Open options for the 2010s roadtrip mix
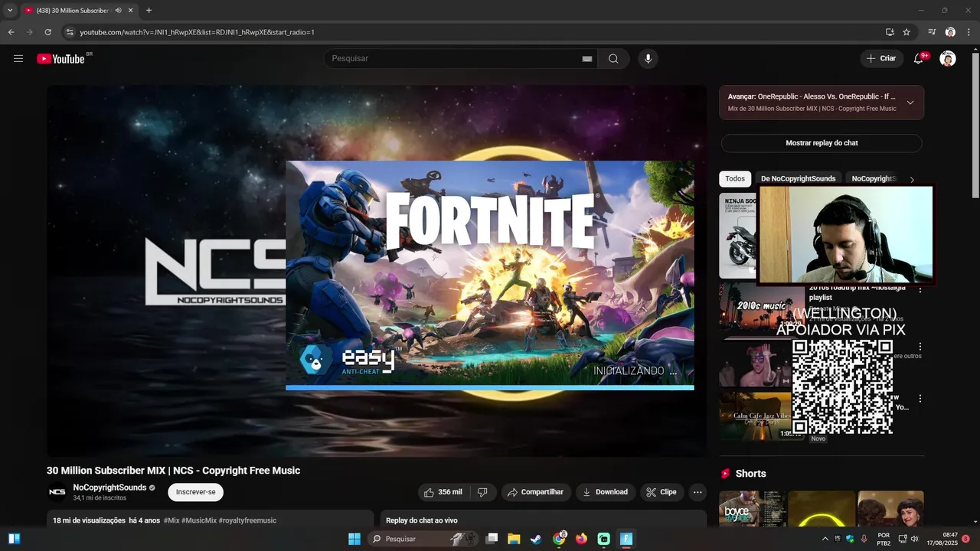This screenshot has height=551, width=980. click(920, 289)
